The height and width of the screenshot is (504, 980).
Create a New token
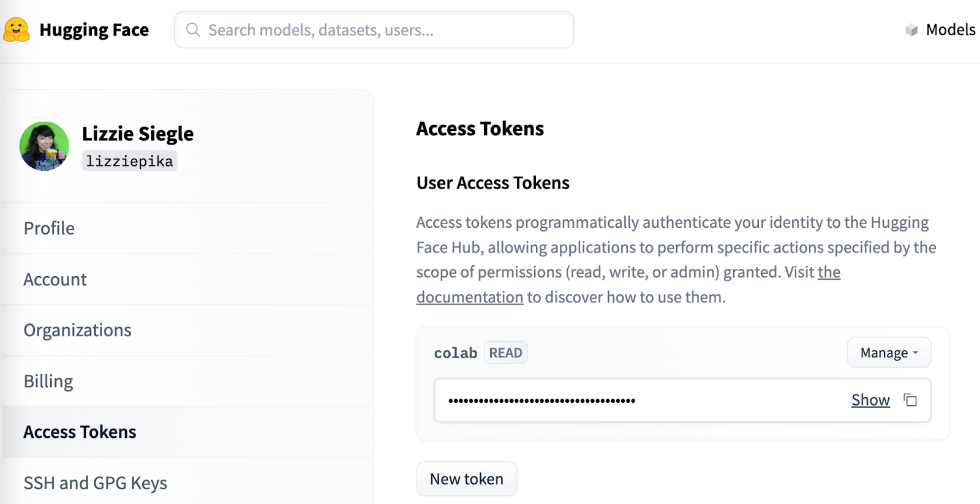[x=467, y=479]
